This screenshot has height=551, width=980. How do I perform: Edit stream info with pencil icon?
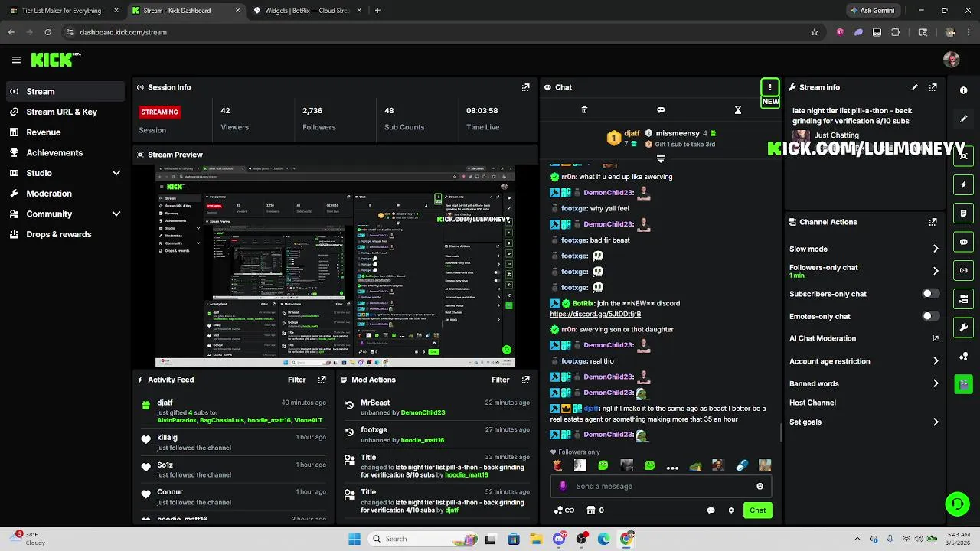click(x=914, y=87)
